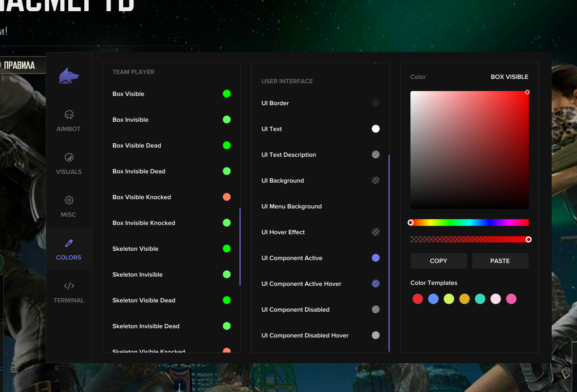The width and height of the screenshot is (577, 392).
Task: Apply the teal color template
Action: point(480,299)
